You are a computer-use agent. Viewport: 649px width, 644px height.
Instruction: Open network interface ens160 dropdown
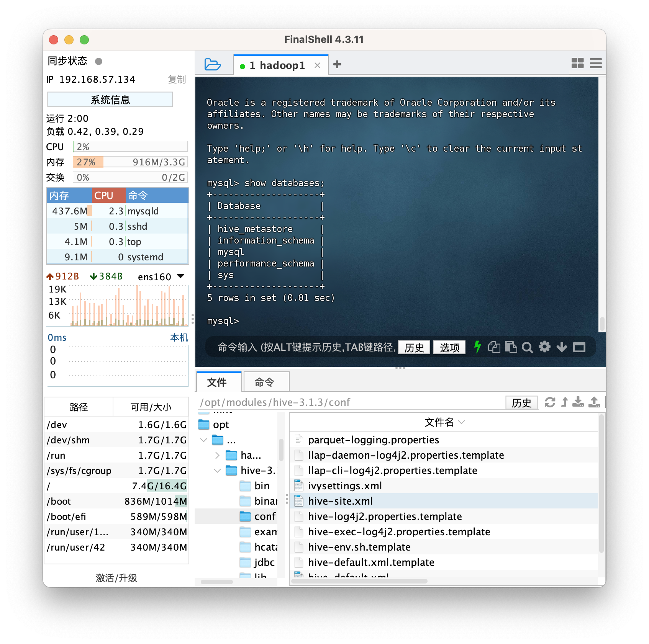[x=181, y=276]
